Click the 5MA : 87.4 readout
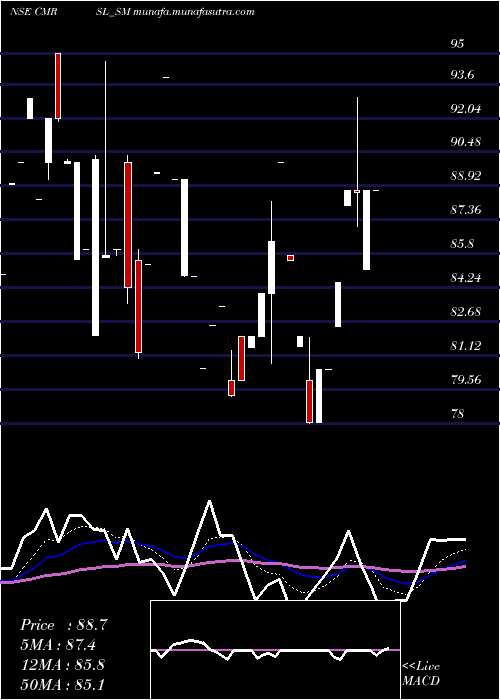Screen dimensions: 500x700 tap(58, 645)
